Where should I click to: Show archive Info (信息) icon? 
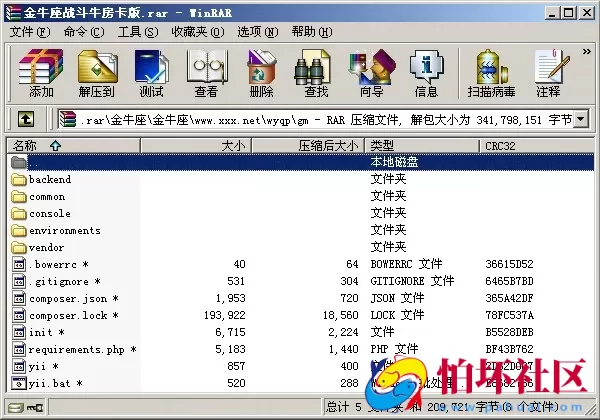426,72
